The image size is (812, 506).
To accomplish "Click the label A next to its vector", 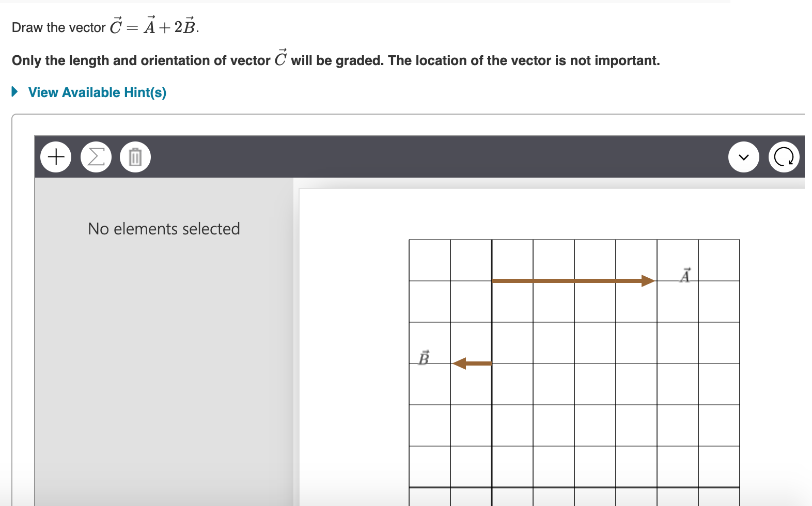I will click(685, 275).
